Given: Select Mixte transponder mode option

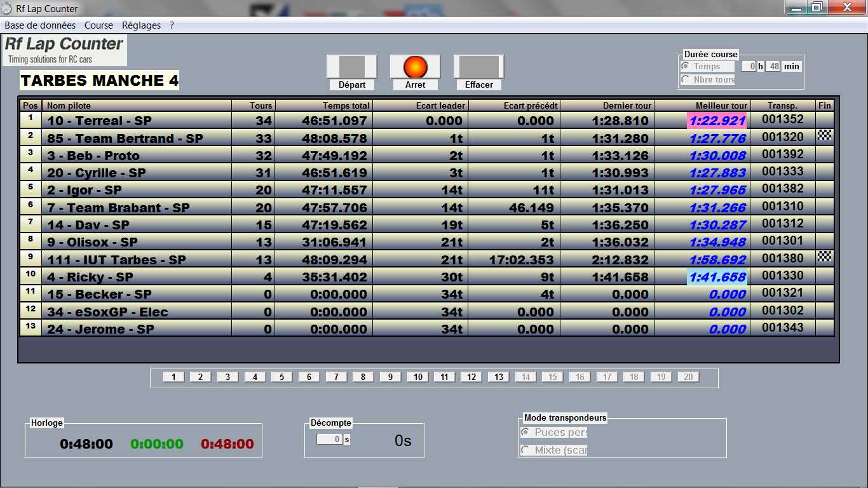Looking at the screenshot, I should pyautogui.click(x=526, y=450).
